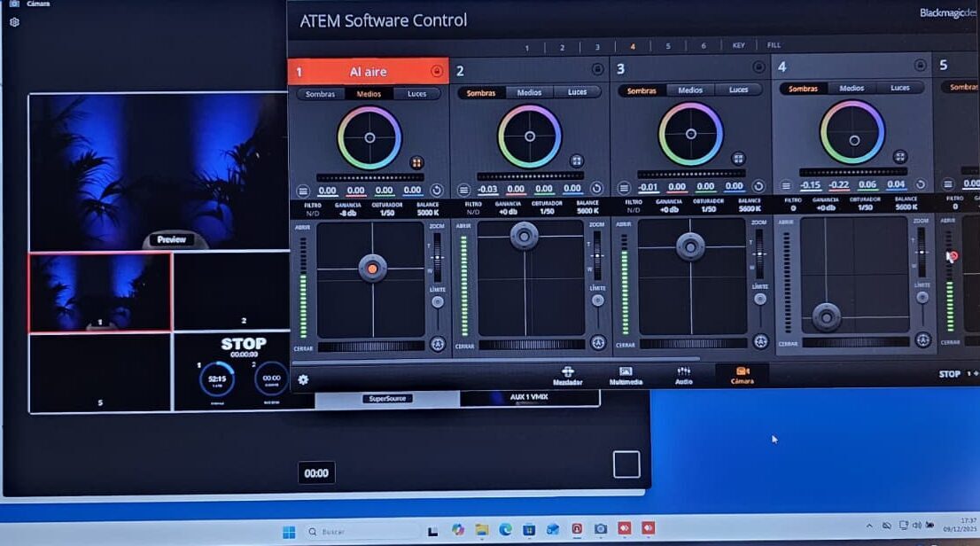
Task: Open camera 1 Obturador 1/50 dropdown
Action: point(387,209)
